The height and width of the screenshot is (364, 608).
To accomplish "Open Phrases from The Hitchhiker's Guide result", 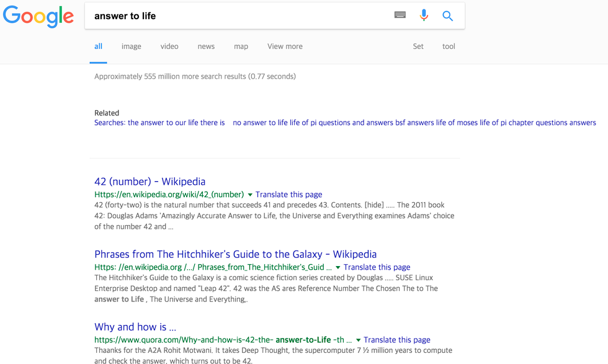I will pyautogui.click(x=235, y=254).
